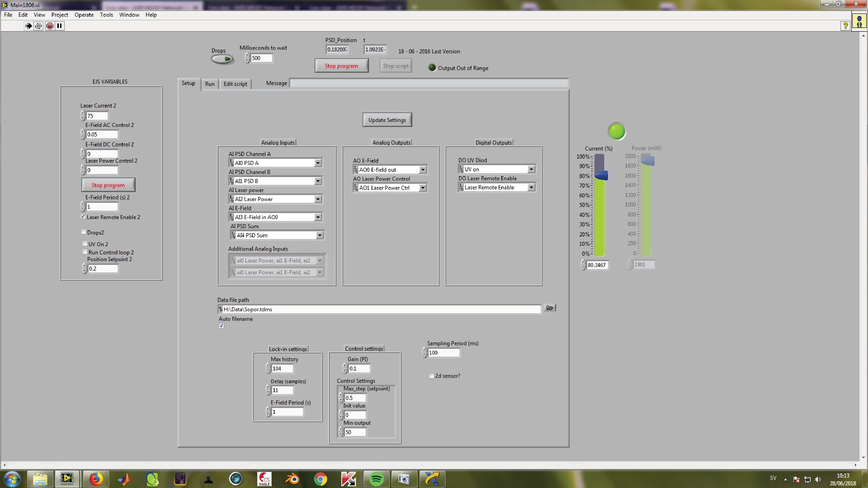Click the Pause toolbar icon

pyautogui.click(x=59, y=26)
